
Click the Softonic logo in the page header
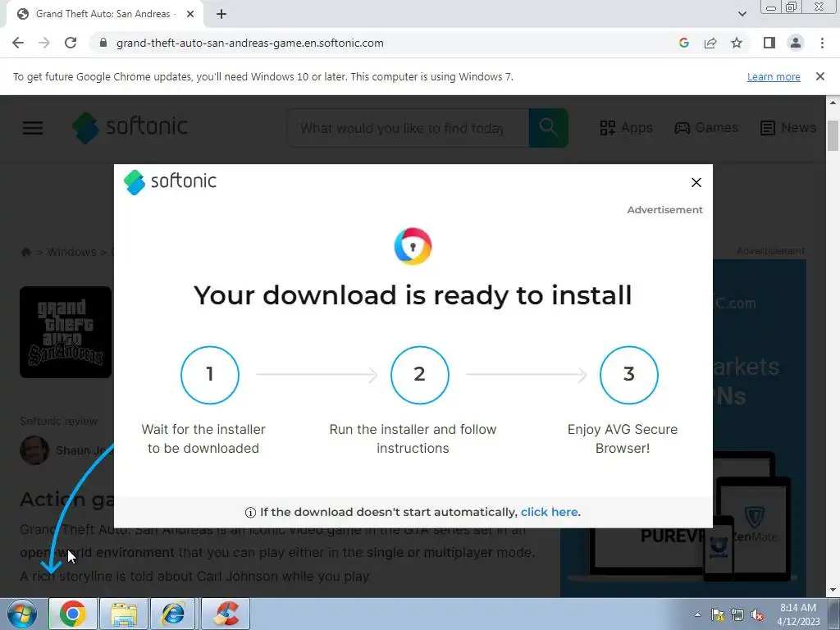(130, 127)
